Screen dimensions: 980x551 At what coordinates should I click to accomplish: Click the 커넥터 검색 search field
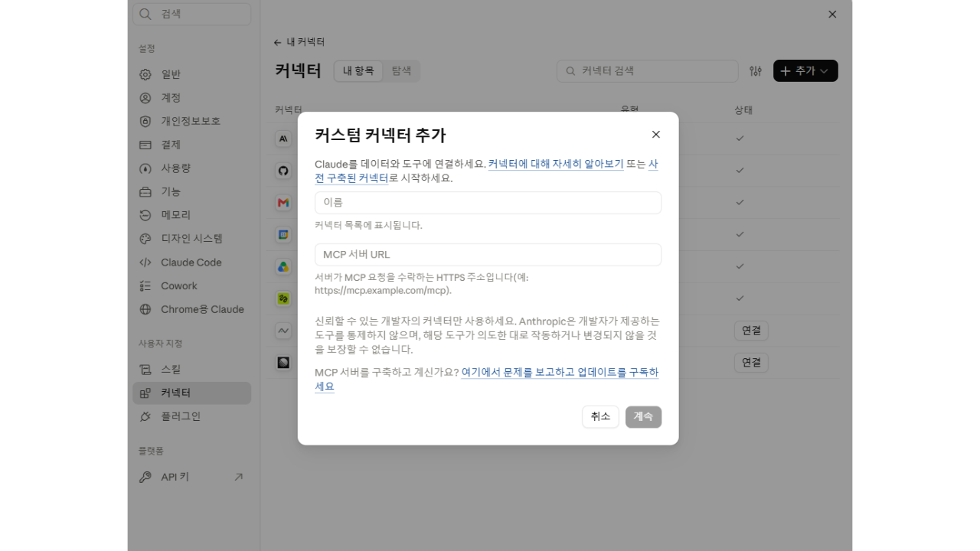(x=647, y=71)
